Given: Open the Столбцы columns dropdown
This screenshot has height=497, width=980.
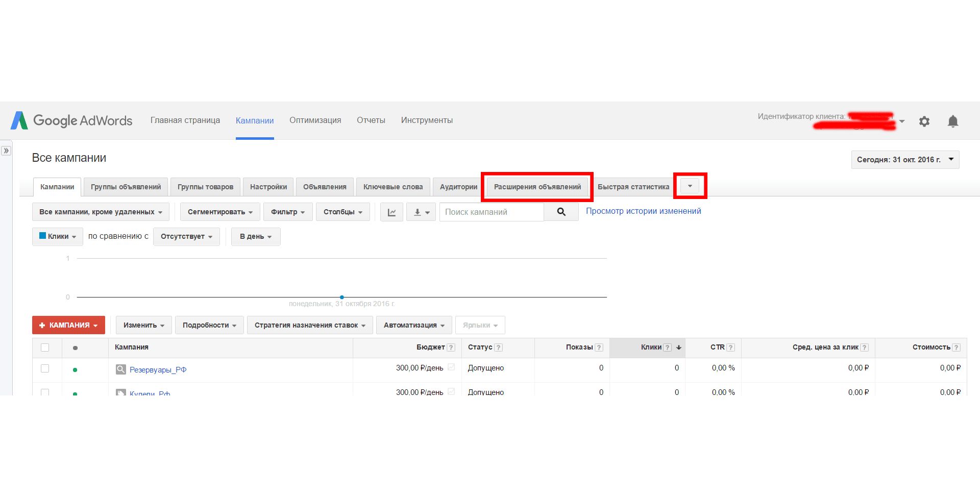Looking at the screenshot, I should pyautogui.click(x=342, y=212).
